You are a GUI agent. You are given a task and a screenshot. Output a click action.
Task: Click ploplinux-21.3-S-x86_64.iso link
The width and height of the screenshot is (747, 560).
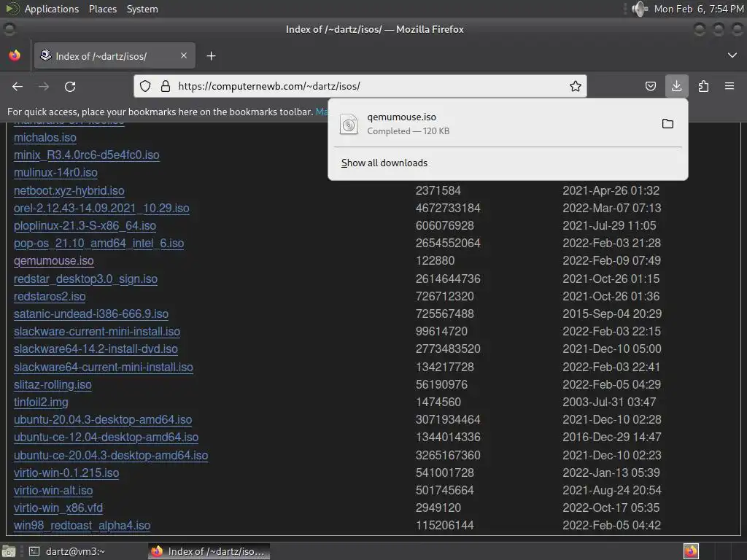tap(85, 226)
